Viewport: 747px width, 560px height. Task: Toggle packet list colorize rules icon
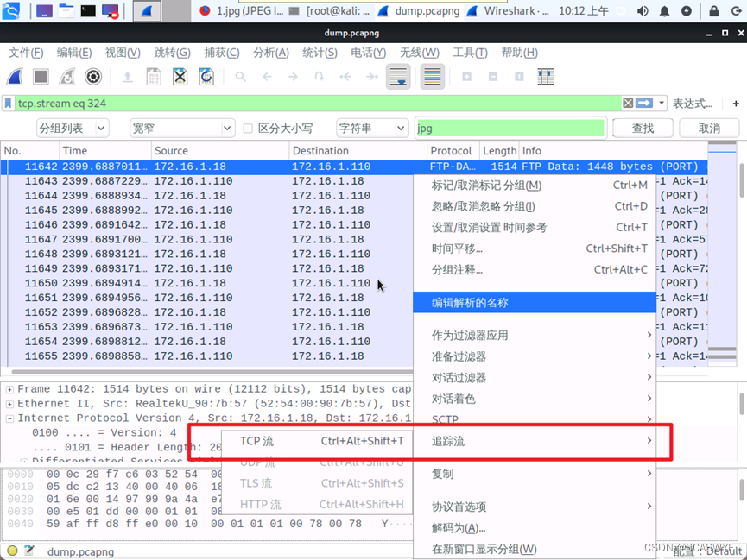433,76
